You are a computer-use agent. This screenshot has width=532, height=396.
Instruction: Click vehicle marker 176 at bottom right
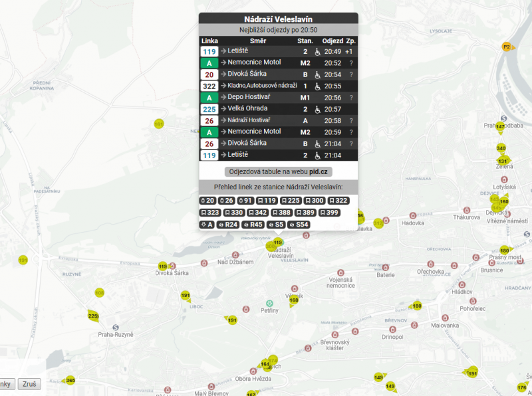pyautogui.click(x=522, y=387)
